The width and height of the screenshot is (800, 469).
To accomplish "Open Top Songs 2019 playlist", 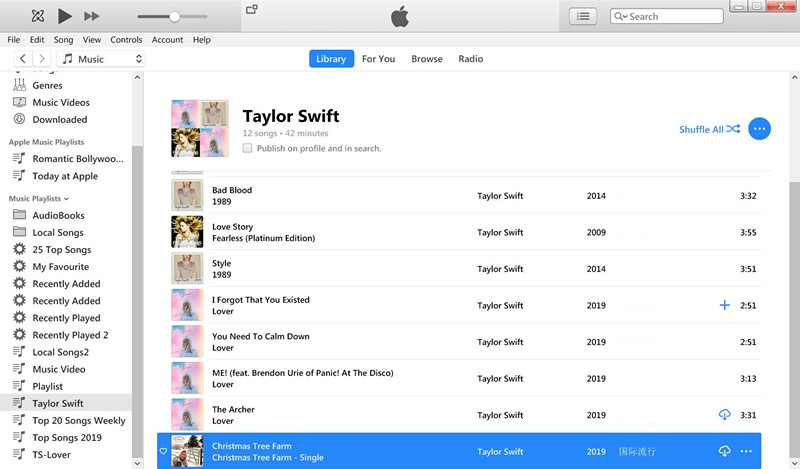I will coord(66,437).
